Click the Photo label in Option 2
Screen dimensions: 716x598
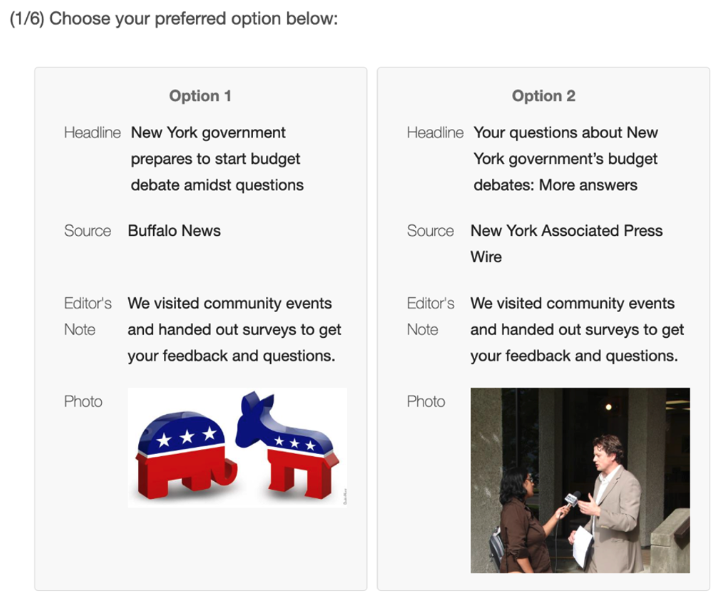pos(426,401)
